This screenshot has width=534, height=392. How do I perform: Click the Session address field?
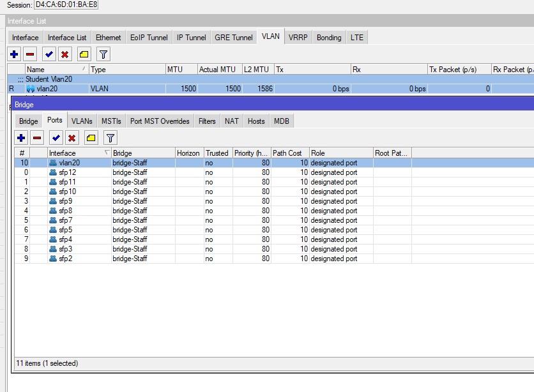(x=66, y=4)
